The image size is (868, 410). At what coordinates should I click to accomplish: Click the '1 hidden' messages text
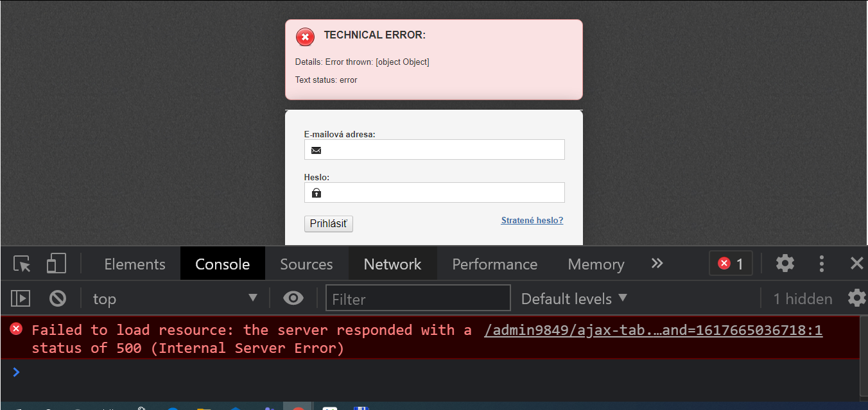coord(803,298)
